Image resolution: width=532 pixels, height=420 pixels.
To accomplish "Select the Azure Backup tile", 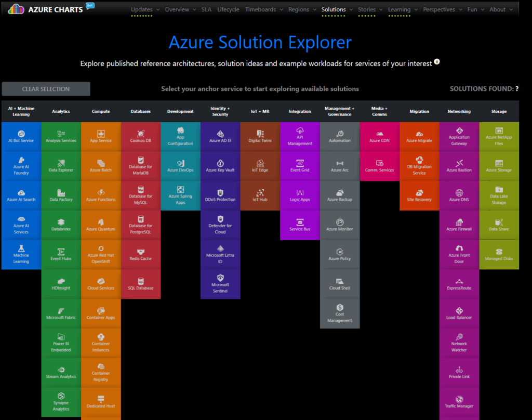I will click(340, 196).
